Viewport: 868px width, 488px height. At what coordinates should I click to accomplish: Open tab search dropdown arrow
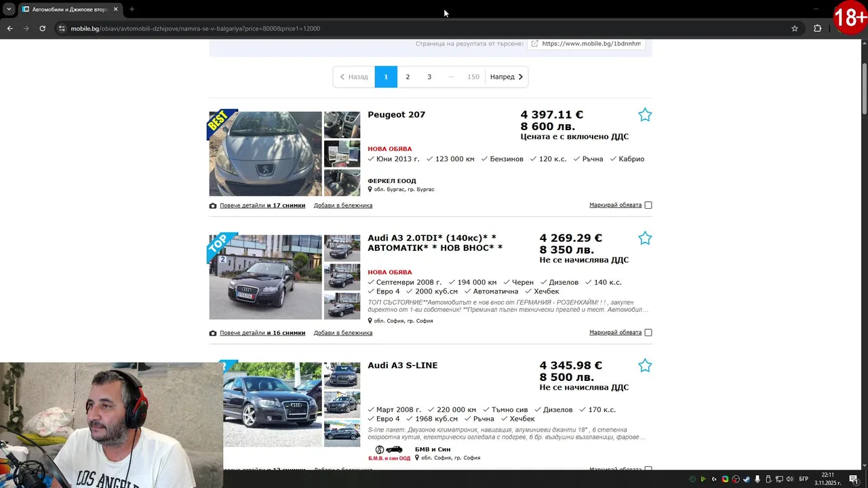(x=9, y=9)
